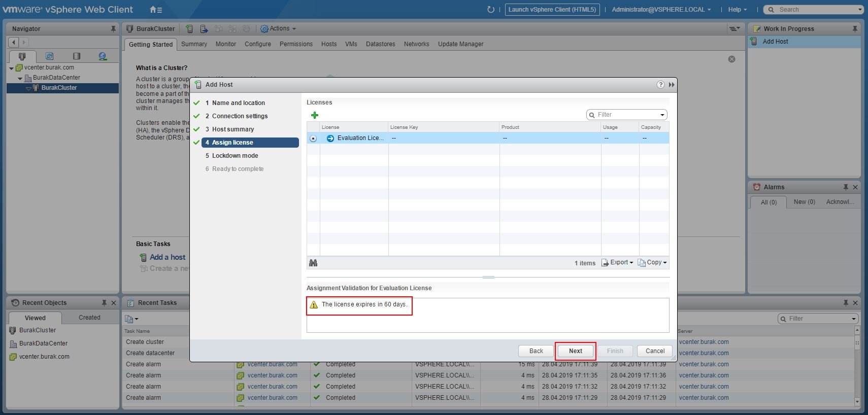
Task: Click Recent Tasks scrollbar down arrow
Action: [857, 402]
